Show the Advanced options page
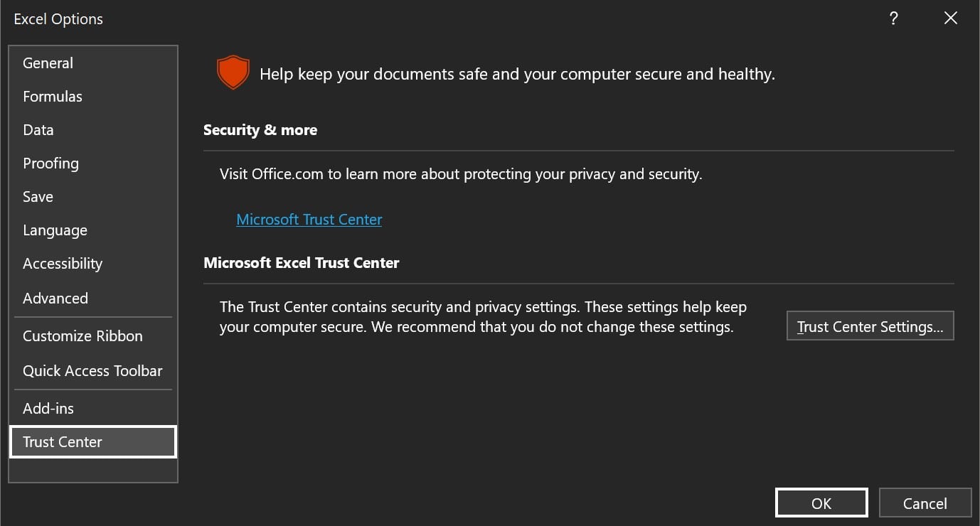Viewport: 980px width, 526px height. coord(55,299)
